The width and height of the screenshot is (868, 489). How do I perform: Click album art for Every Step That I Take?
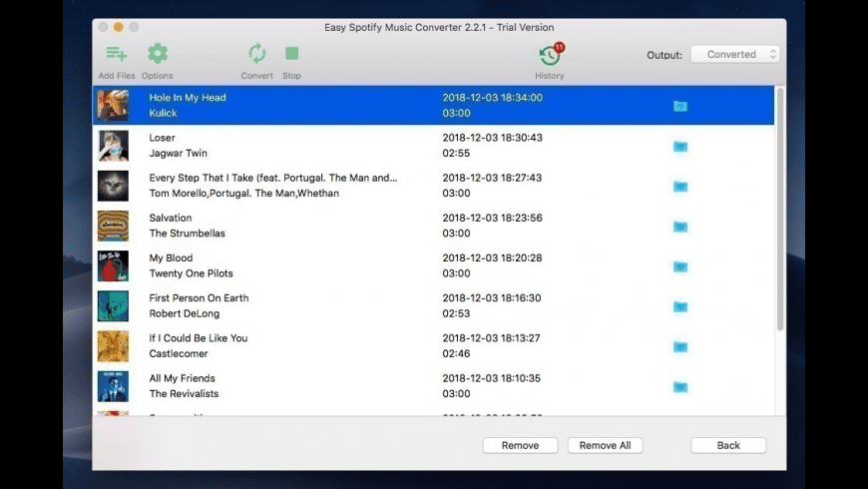113,186
